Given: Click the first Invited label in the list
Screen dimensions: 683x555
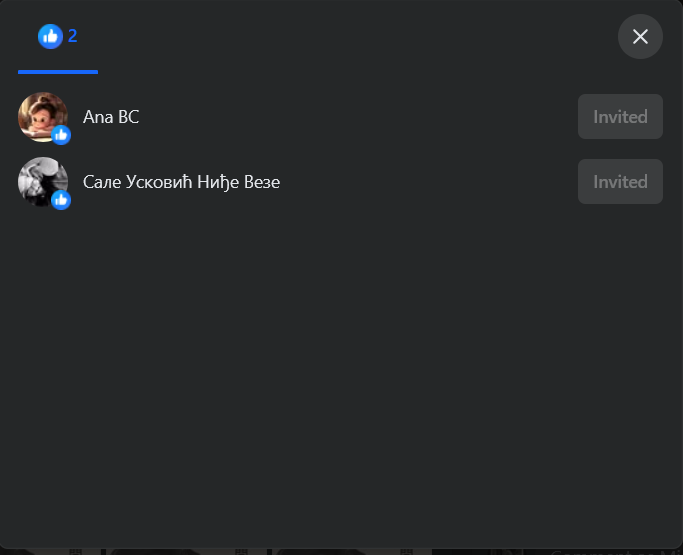Looking at the screenshot, I should click(x=620, y=117).
